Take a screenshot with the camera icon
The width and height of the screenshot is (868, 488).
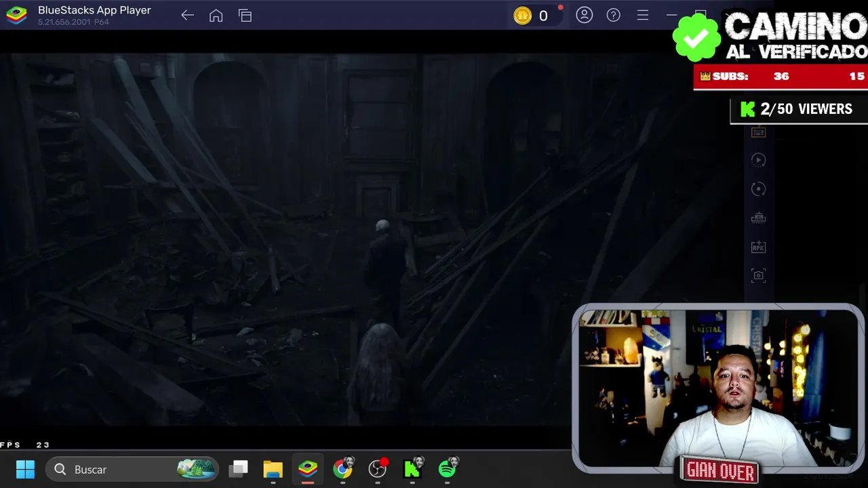758,275
